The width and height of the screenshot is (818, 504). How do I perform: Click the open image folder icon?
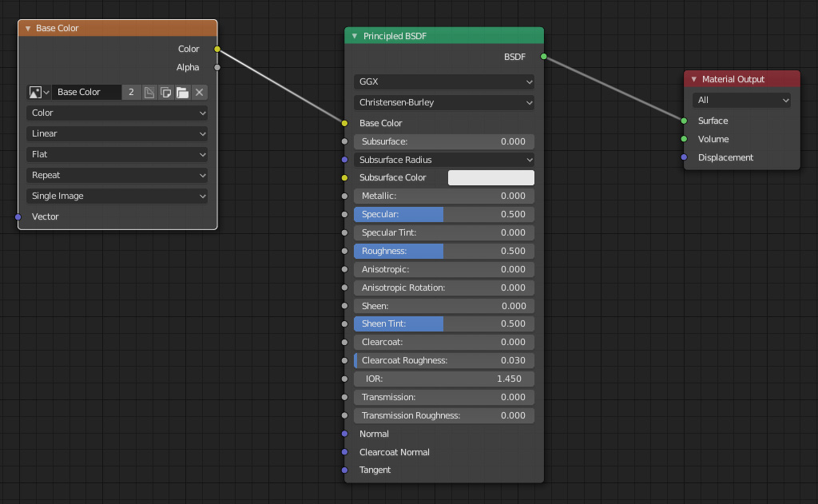coord(182,93)
